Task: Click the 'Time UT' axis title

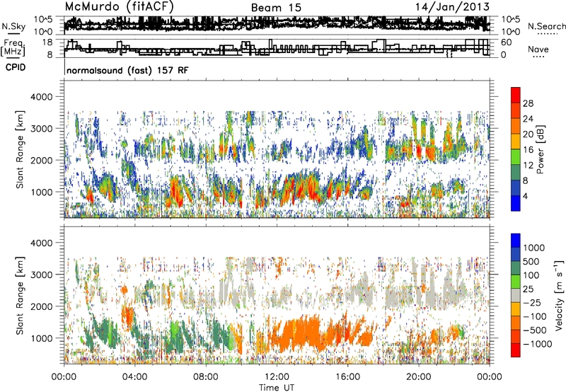Action: click(x=277, y=388)
